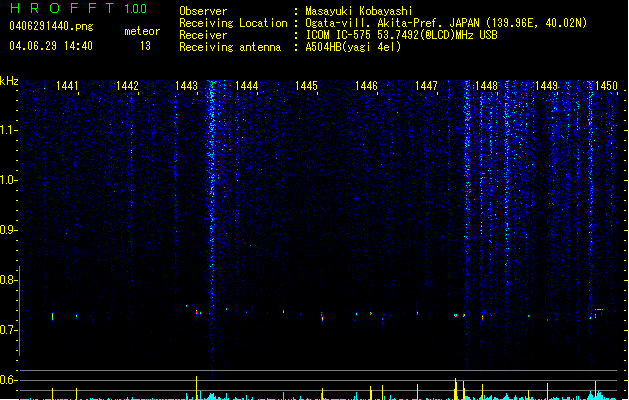Click the 1448 time axis marker
Screen dimensions: 629x400
(486, 86)
